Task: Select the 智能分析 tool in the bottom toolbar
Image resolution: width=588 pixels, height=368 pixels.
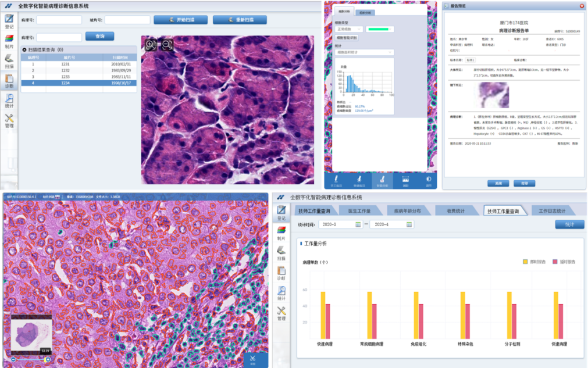Action: (x=382, y=181)
